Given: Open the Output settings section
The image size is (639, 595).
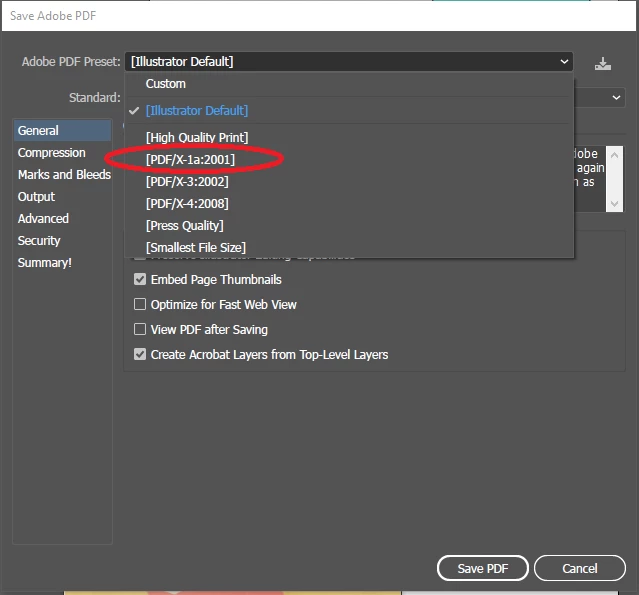Looking at the screenshot, I should pos(62,196).
